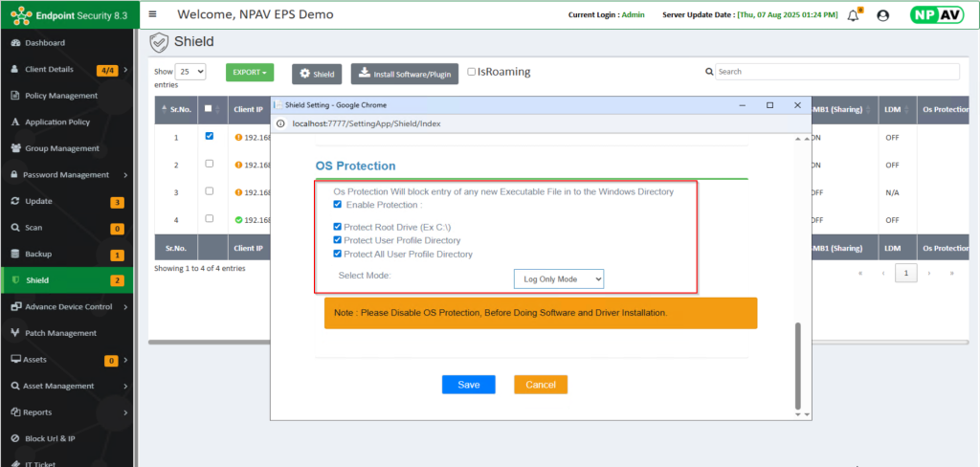This screenshot has width=980, height=467.
Task: Expand the EXPORT dropdown button
Action: point(250,73)
